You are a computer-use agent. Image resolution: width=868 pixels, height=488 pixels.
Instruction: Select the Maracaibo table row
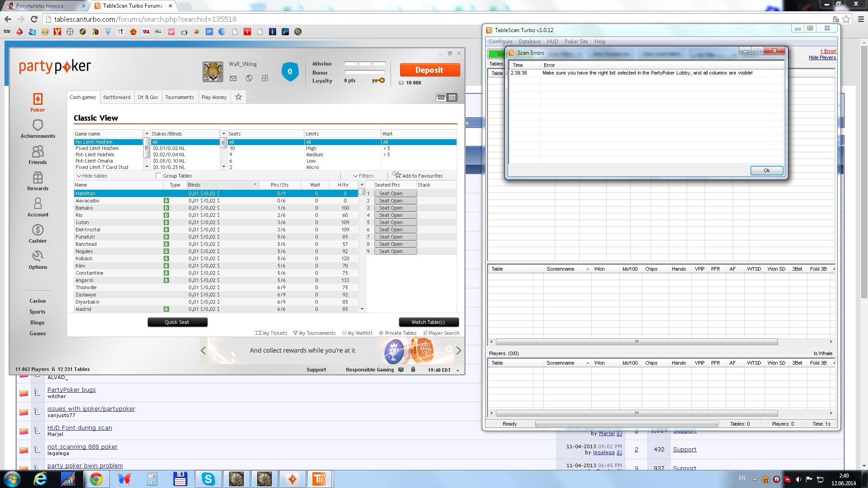87,201
